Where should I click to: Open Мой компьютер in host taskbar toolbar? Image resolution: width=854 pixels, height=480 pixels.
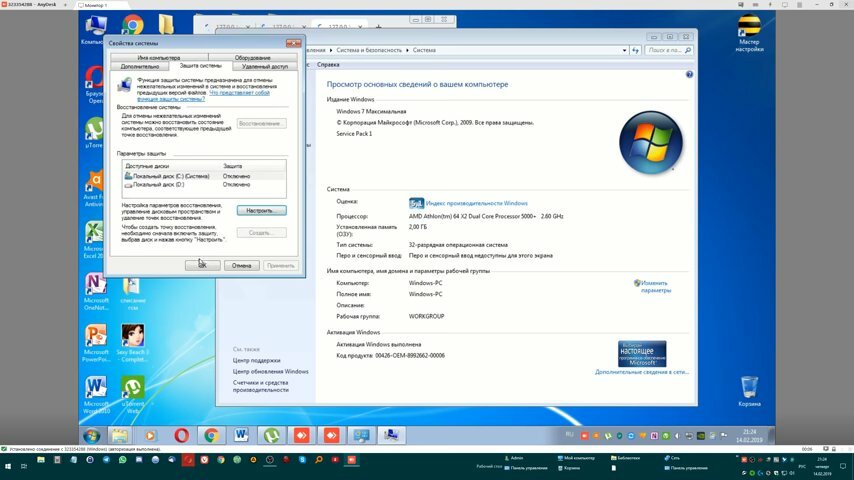coord(576,458)
